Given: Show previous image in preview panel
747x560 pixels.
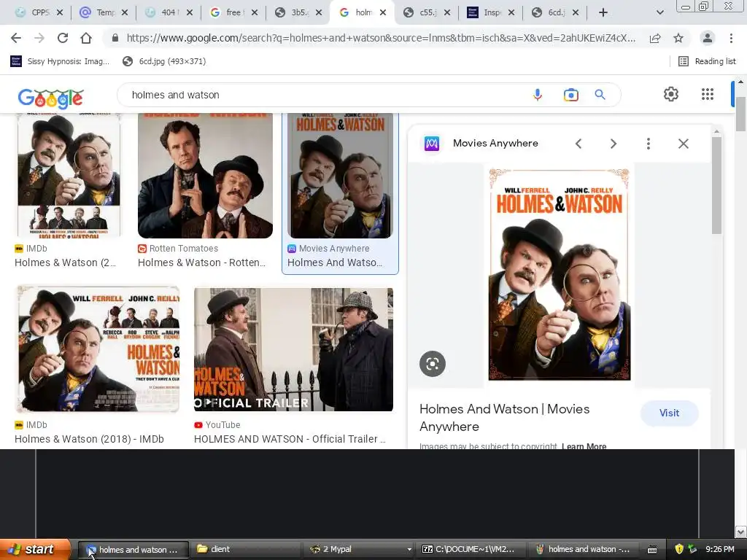Looking at the screenshot, I should tap(578, 144).
